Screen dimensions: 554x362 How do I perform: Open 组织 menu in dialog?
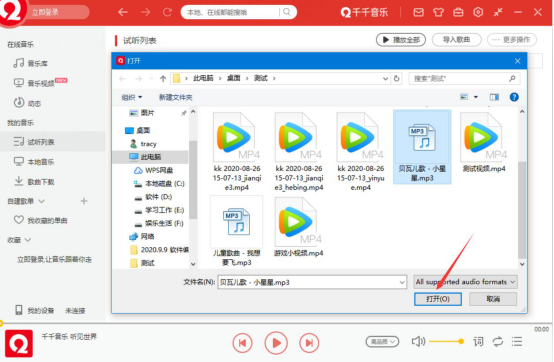(131, 97)
